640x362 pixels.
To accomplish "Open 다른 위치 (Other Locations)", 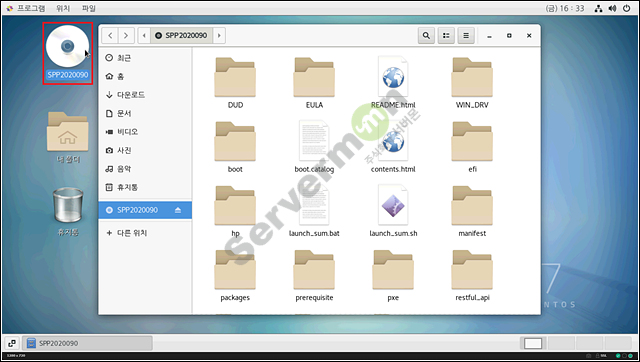I will pyautogui.click(x=145, y=233).
